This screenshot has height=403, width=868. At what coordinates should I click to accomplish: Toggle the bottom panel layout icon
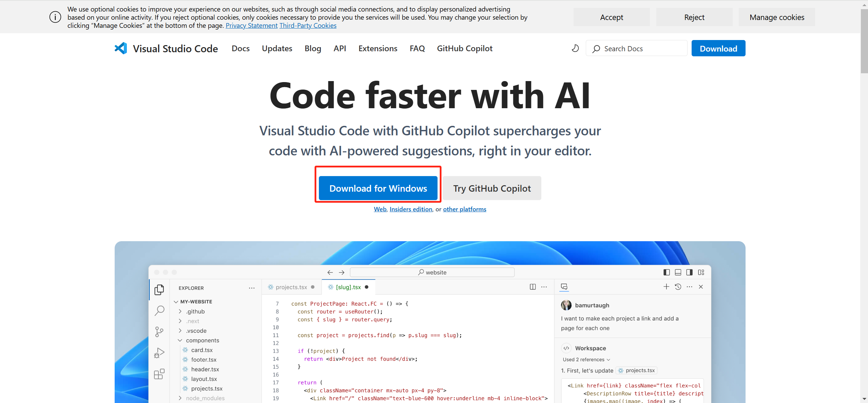678,272
